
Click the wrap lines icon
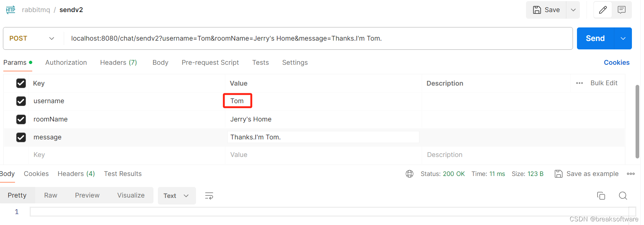tap(209, 196)
